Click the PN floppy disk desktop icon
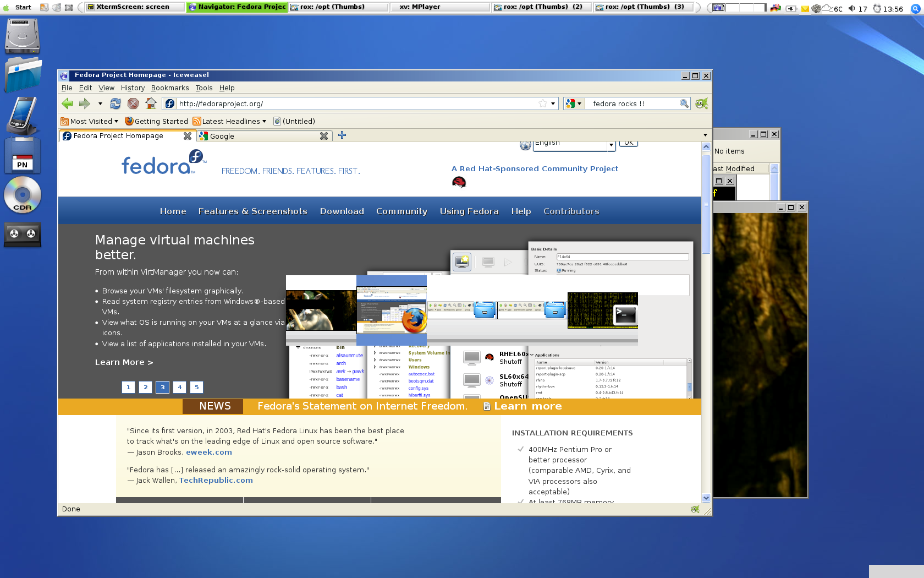The width and height of the screenshot is (924, 578). tap(23, 156)
